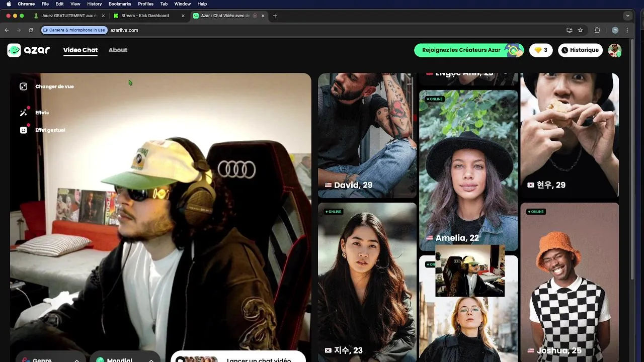Open the Chrome extensions puzzle icon

[x=597, y=30]
